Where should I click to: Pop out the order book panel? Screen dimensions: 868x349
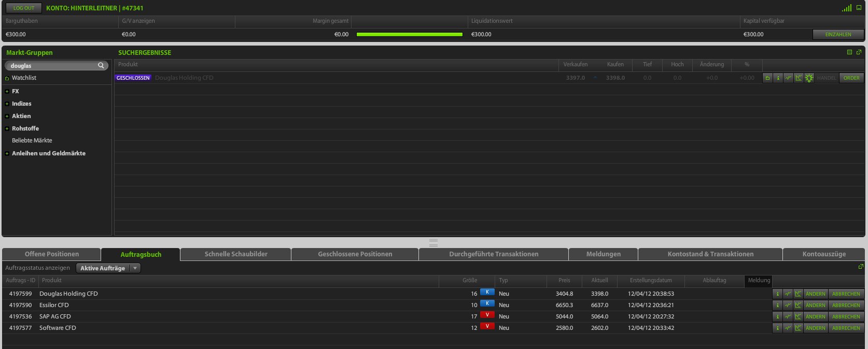[861, 267]
